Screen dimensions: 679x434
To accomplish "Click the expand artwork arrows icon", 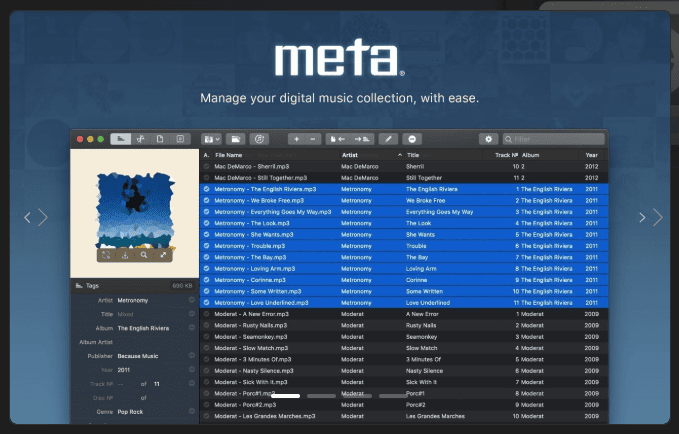I will click(x=163, y=255).
